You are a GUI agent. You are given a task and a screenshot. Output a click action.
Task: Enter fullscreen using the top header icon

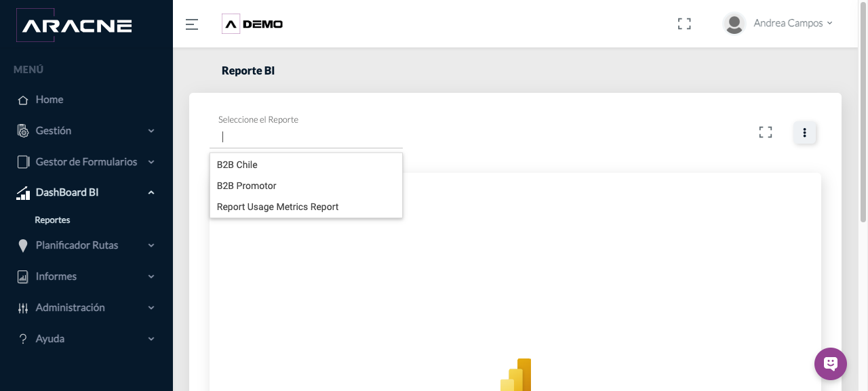click(x=684, y=24)
